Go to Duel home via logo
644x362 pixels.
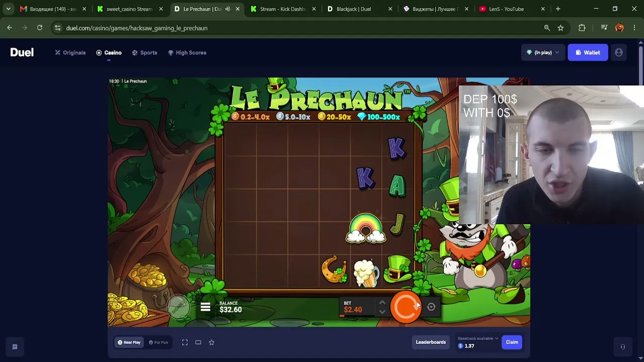[22, 52]
